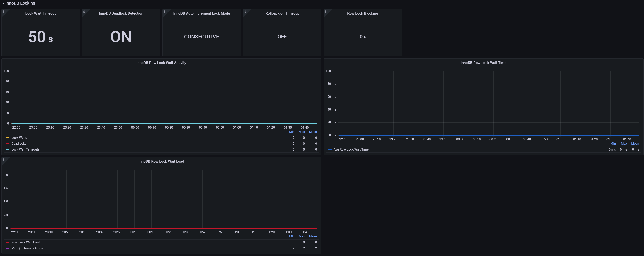
Task: Click the Lock Wait Timeout panel title
Action: [41, 13]
